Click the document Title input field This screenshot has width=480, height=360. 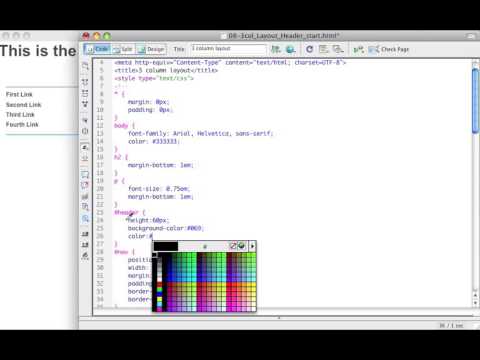[229, 49]
